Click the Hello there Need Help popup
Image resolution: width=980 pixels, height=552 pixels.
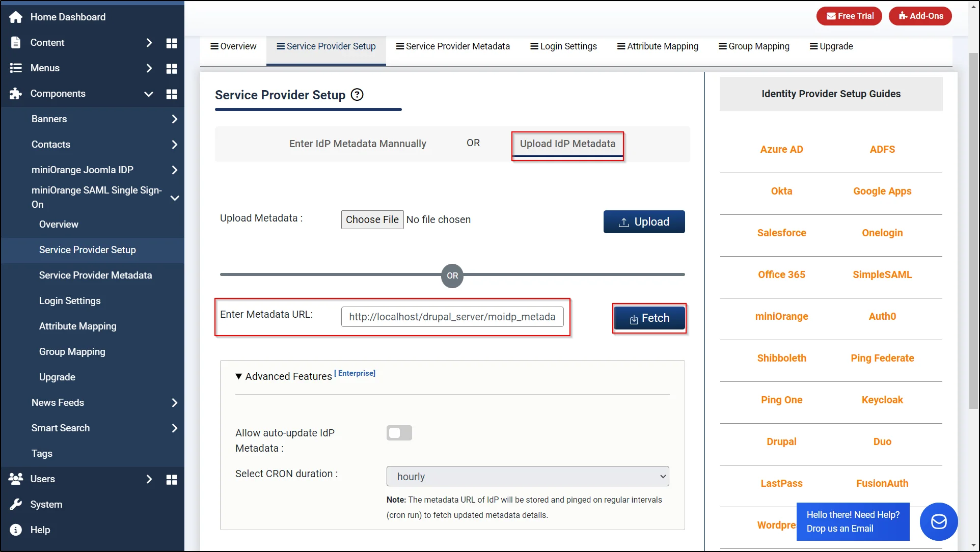tap(853, 521)
